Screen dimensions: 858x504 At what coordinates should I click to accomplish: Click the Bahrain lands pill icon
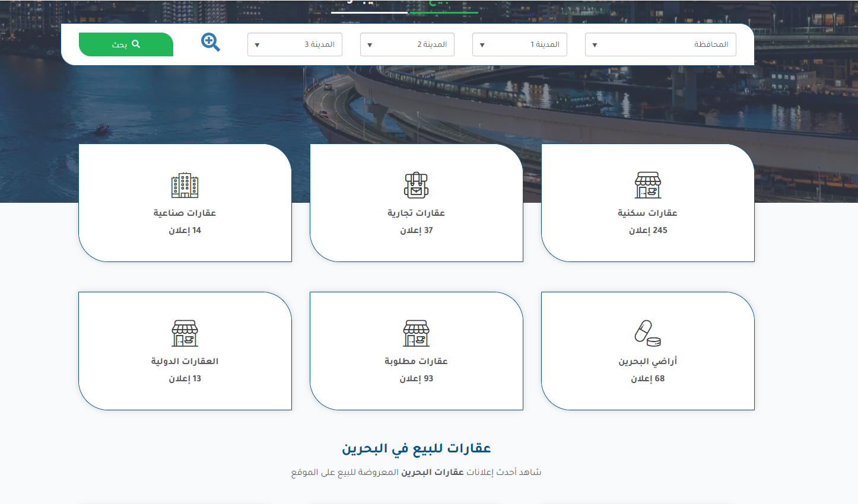647,333
